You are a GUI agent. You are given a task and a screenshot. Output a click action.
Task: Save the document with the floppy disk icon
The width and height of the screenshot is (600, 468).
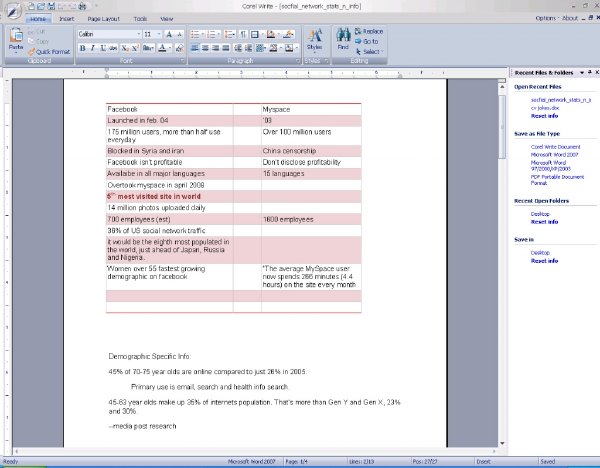click(x=51, y=6)
